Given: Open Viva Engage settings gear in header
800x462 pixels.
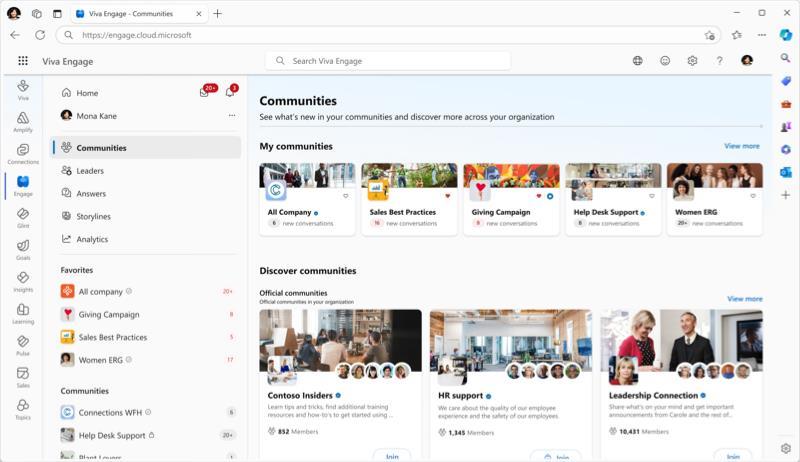Looking at the screenshot, I should click(x=692, y=61).
